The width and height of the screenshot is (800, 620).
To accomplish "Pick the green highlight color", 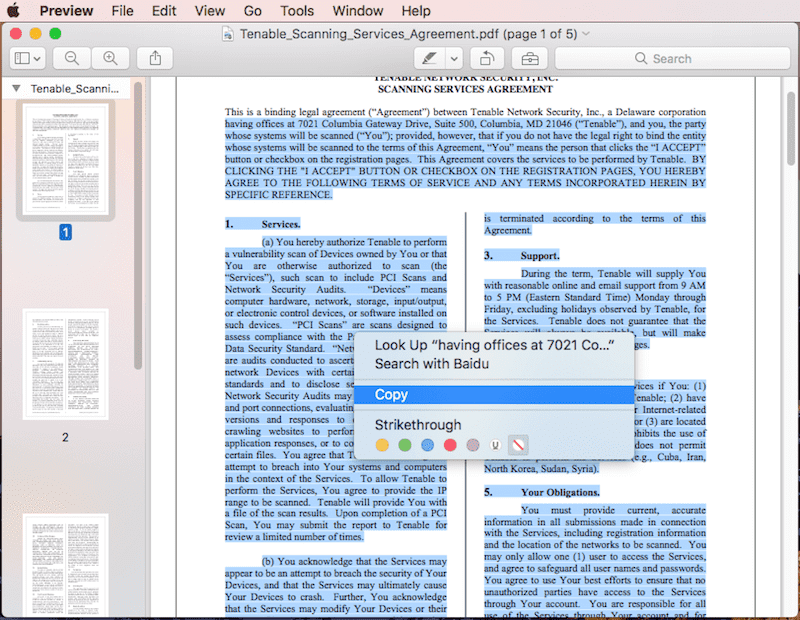I will (405, 445).
